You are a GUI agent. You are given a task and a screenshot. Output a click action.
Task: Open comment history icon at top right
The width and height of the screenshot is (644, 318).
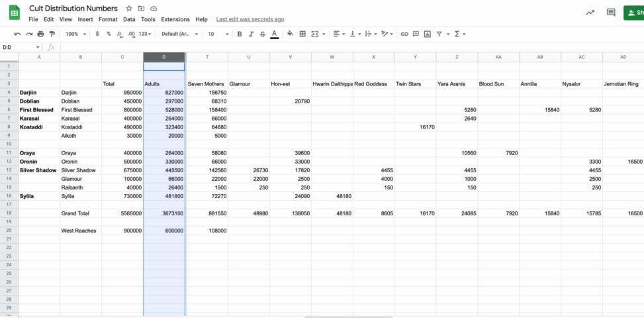coord(610,13)
